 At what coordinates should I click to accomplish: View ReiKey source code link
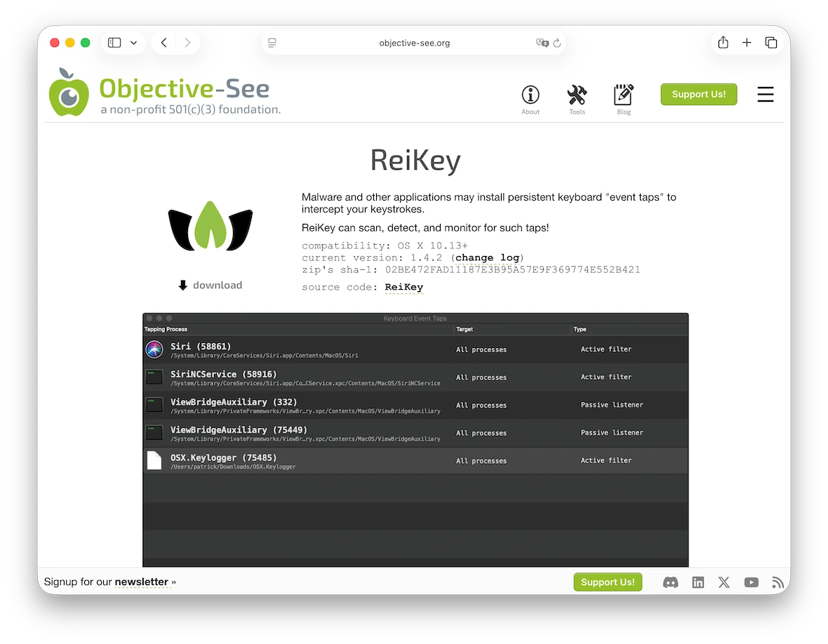404,287
